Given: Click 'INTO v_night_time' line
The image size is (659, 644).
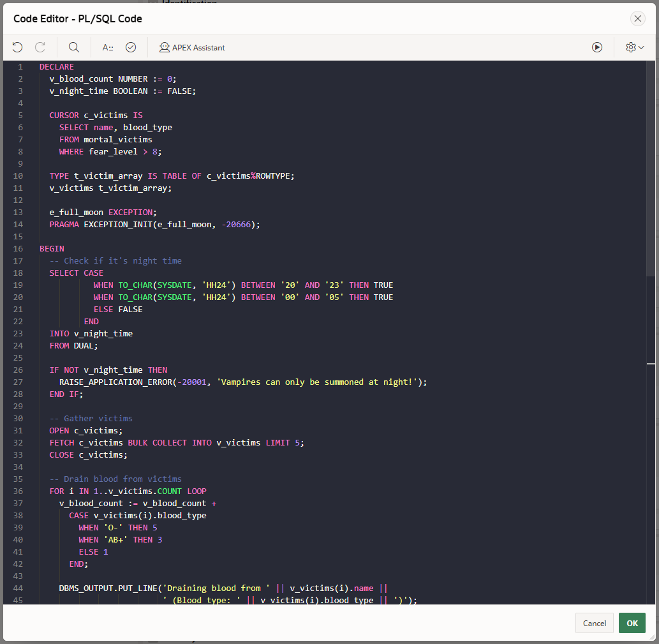Looking at the screenshot, I should coord(91,334).
